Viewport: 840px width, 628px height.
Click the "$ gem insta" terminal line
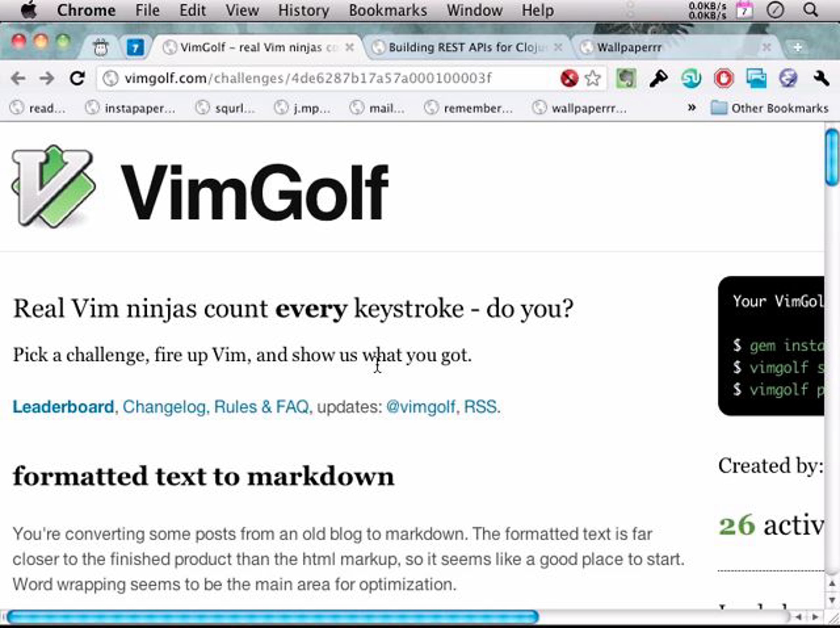coord(778,345)
